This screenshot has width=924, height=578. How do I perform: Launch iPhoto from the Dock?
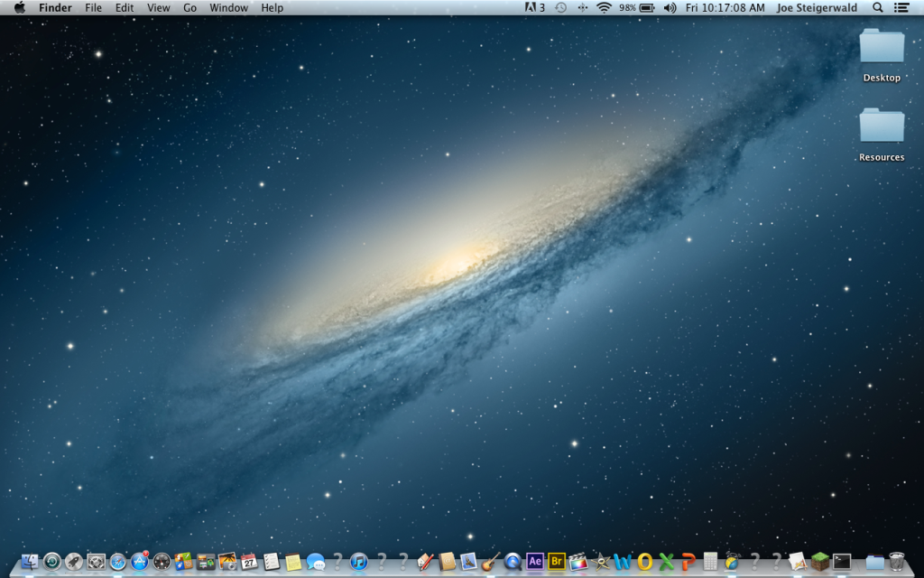coord(226,562)
